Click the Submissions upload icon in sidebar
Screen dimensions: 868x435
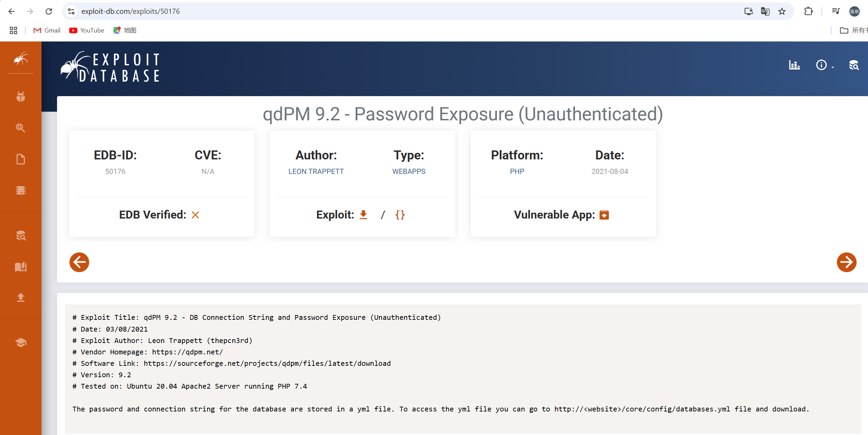coord(21,297)
